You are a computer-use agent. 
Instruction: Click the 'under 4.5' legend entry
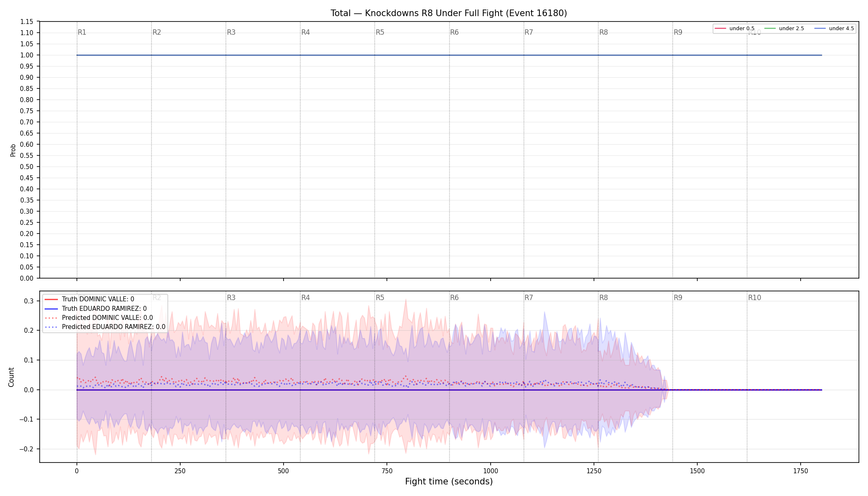click(834, 29)
